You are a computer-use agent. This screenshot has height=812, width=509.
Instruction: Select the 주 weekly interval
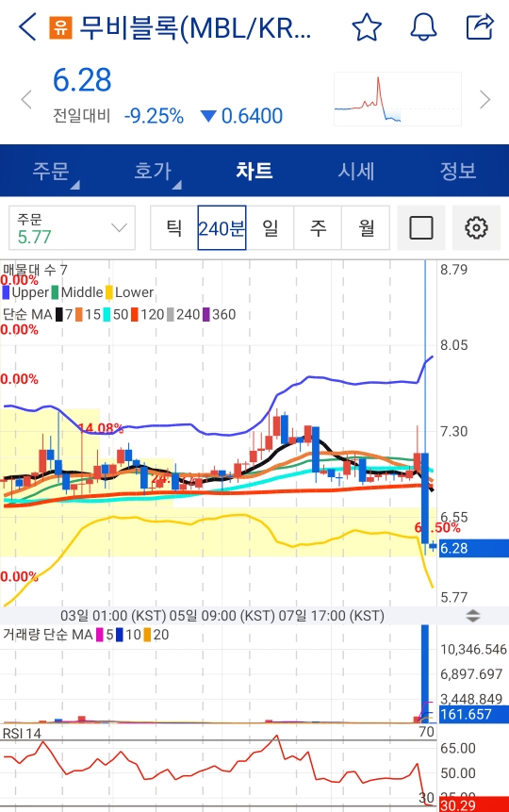pos(318,228)
